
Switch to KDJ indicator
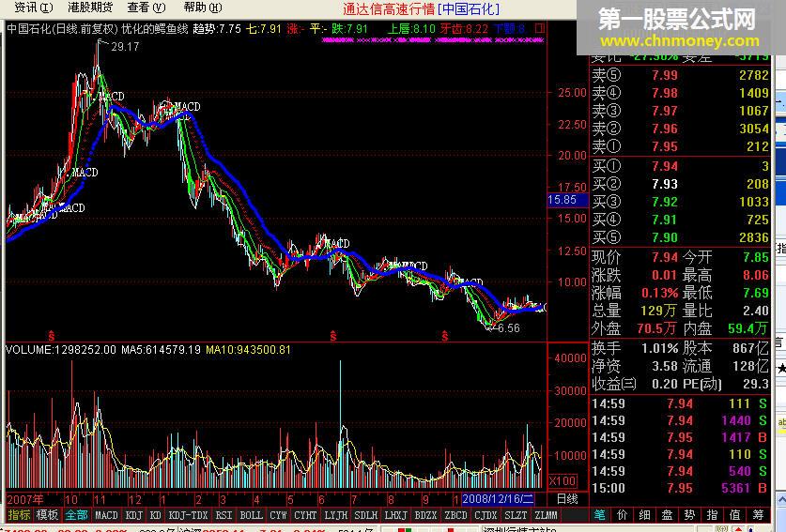133,515
